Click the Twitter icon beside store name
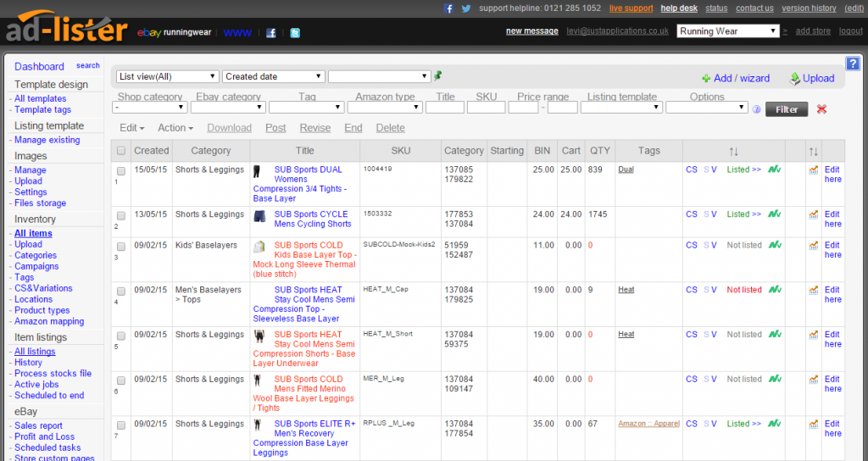868x461 pixels. pyautogui.click(x=295, y=33)
